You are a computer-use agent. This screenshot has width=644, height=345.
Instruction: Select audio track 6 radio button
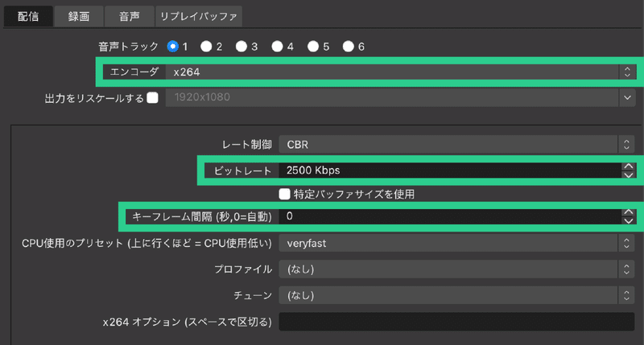(x=349, y=47)
